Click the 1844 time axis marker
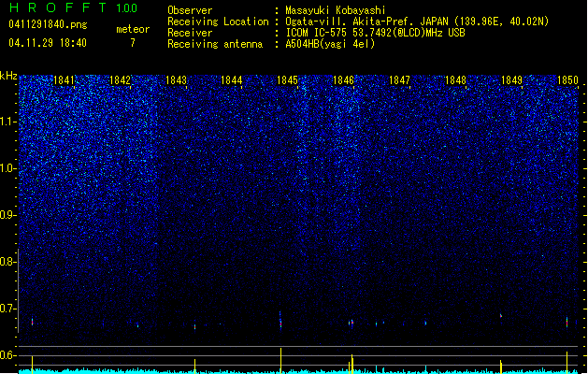Screen dimensions: 588x374 pyautogui.click(x=232, y=80)
